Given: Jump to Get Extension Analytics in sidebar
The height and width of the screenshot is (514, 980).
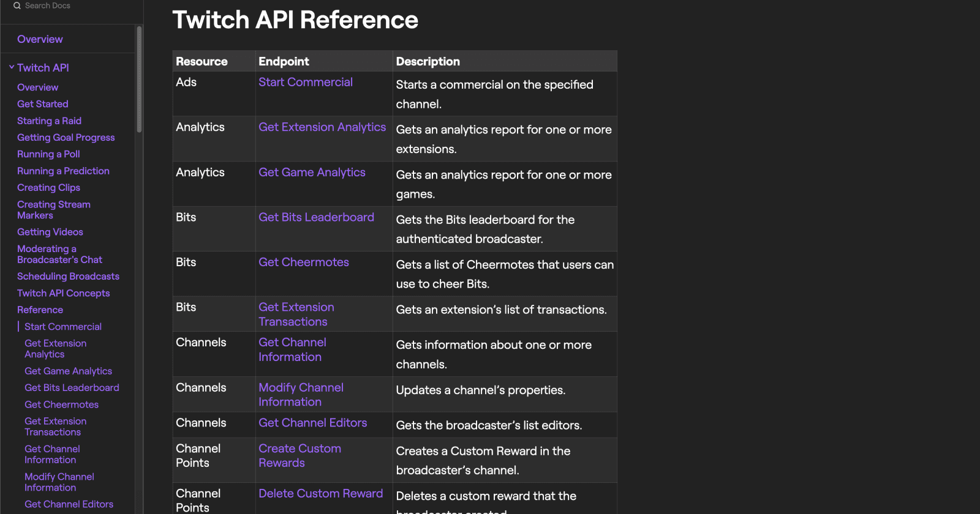Looking at the screenshot, I should tap(55, 349).
